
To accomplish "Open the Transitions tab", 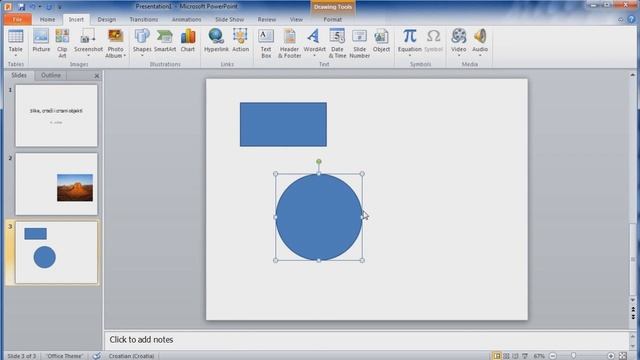I will (144, 19).
